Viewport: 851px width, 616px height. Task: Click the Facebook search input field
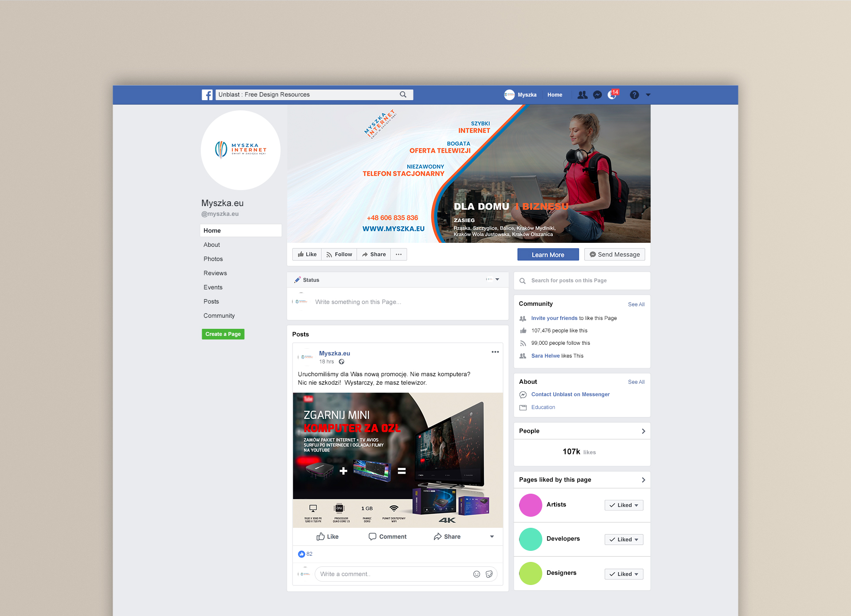pos(314,95)
